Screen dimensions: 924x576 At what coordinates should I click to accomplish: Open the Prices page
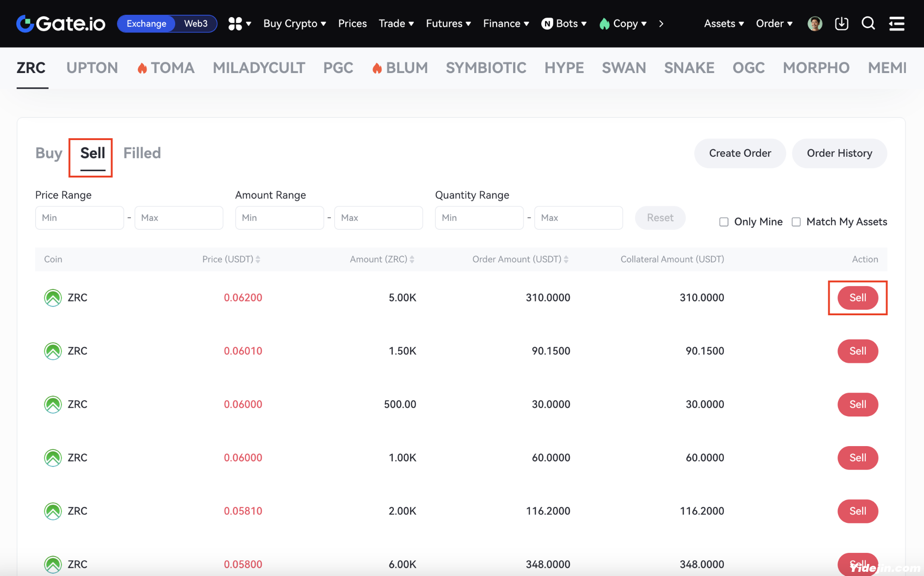tap(352, 24)
